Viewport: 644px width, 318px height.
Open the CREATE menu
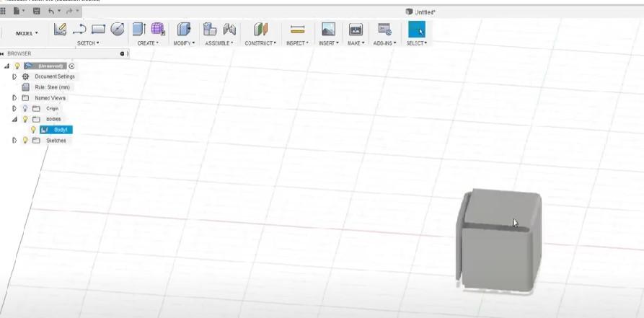point(148,43)
